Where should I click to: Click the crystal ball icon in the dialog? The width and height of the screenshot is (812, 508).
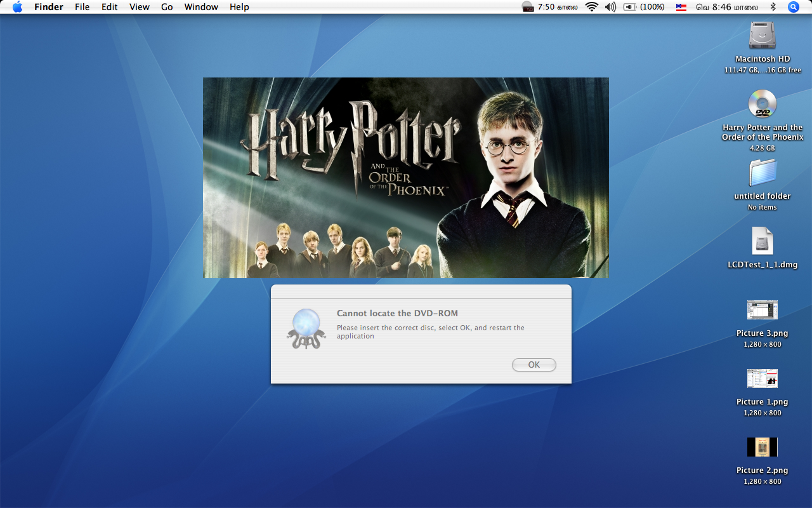click(x=306, y=328)
